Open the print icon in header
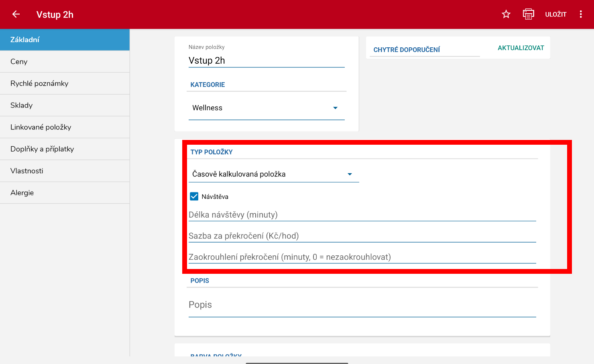594x364 pixels. (529, 14)
